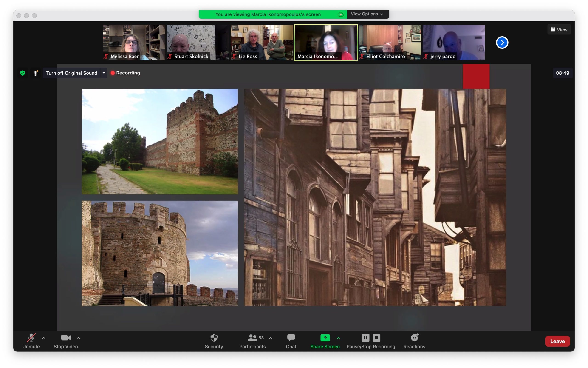Viewport: 588px width, 368px height.
Task: Open the Reactions emoji panel
Action: tap(414, 340)
